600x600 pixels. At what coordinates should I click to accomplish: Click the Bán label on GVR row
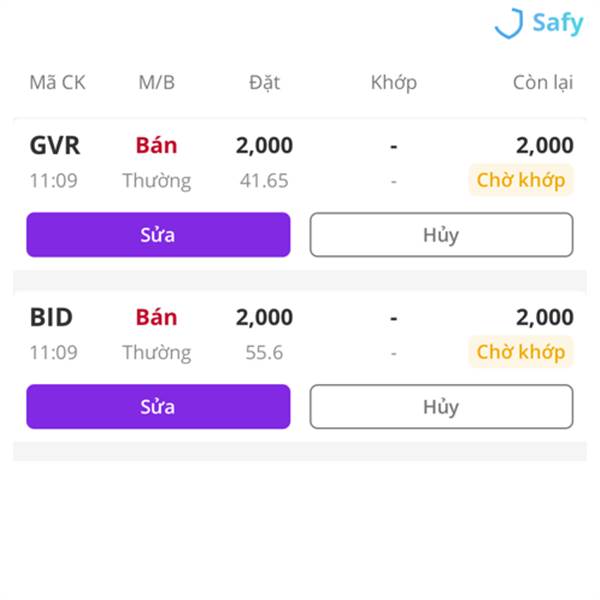(x=157, y=145)
